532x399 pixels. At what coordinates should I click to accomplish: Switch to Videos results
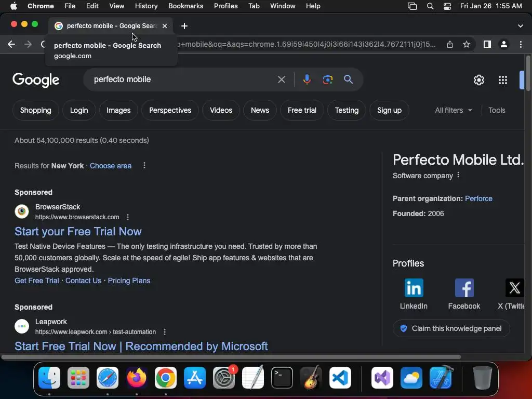(x=221, y=110)
